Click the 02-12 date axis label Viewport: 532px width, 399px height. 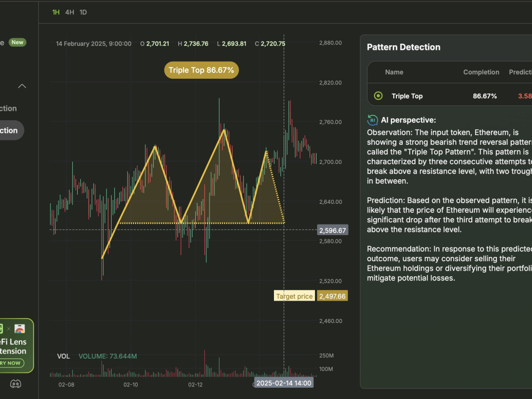(195, 385)
